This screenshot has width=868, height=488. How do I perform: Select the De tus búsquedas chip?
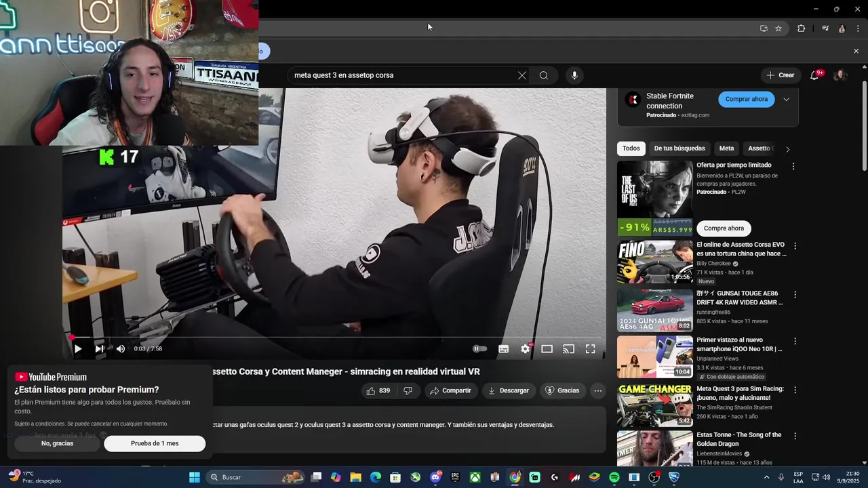(x=679, y=148)
